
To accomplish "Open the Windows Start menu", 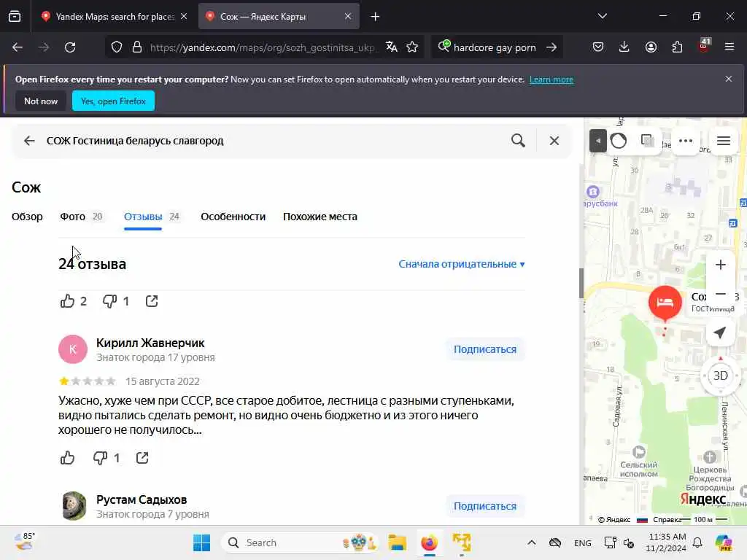I will [201, 542].
